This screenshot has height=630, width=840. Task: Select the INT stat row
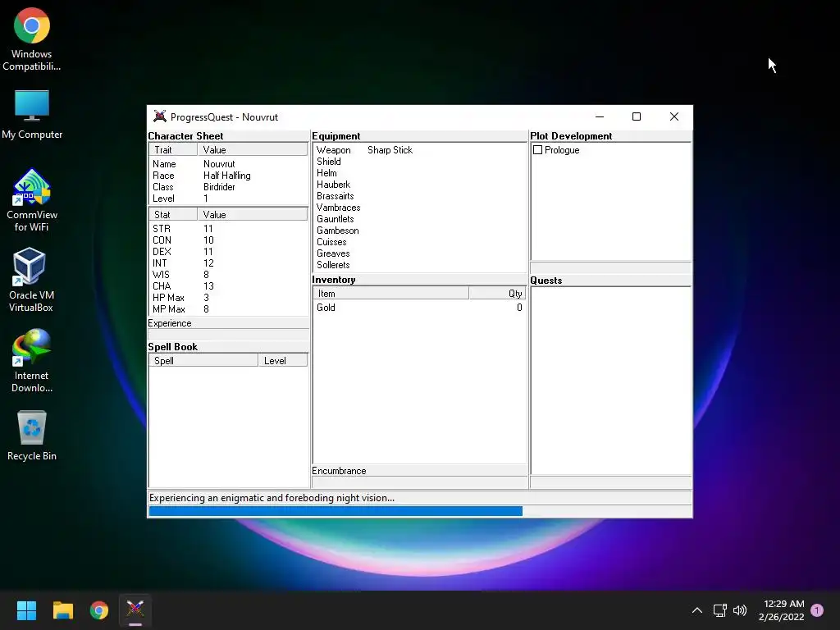tap(228, 263)
